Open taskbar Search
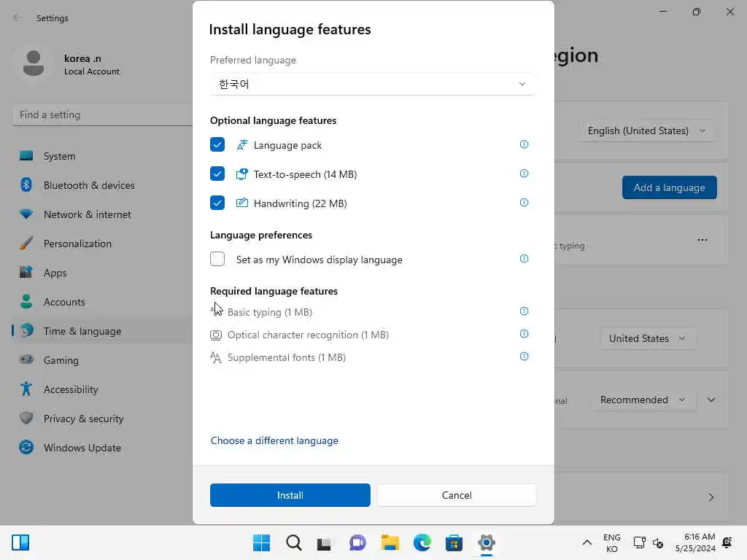The image size is (747, 560). pyautogui.click(x=293, y=542)
